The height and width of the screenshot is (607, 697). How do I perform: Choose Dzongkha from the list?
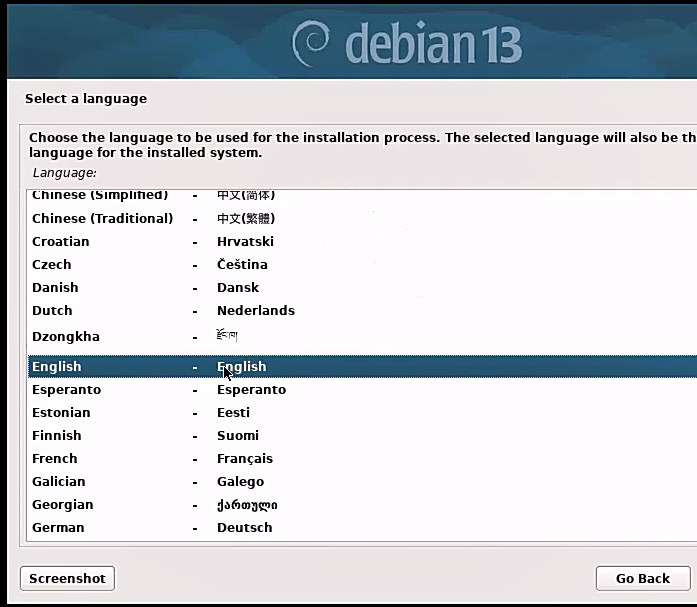click(66, 336)
